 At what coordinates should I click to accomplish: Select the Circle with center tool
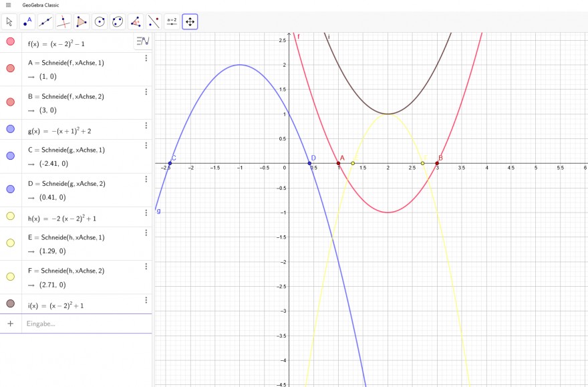tap(100, 22)
